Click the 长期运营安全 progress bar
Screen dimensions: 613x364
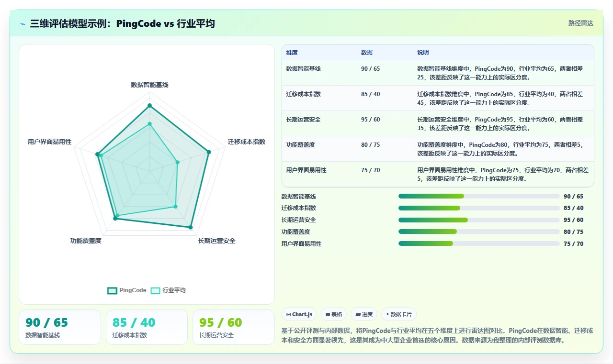(x=479, y=220)
